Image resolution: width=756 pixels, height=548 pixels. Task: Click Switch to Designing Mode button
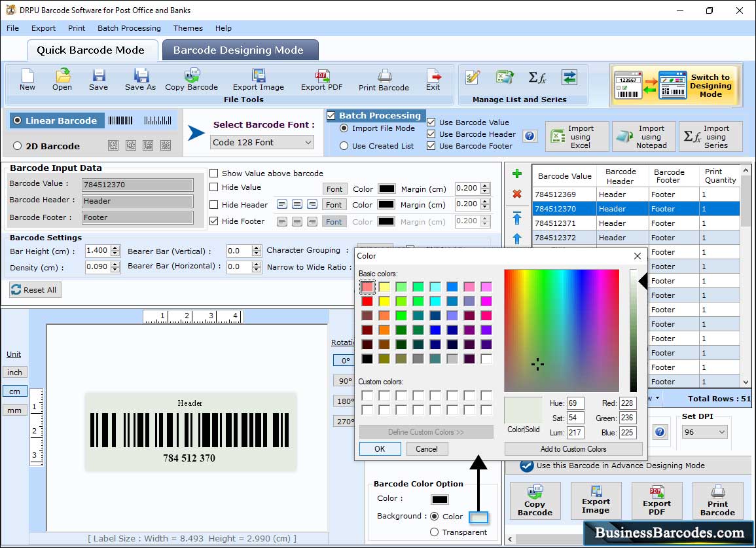click(x=675, y=86)
